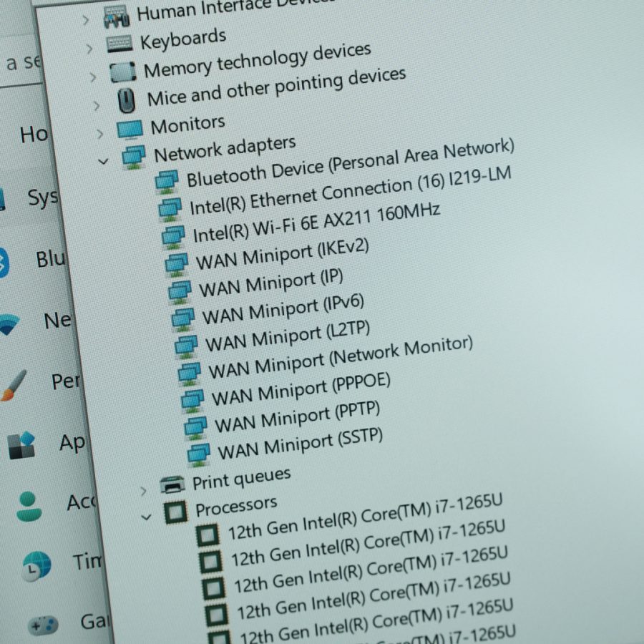Collapse the Processors category
This screenshot has height=644, width=644.
coord(146,517)
